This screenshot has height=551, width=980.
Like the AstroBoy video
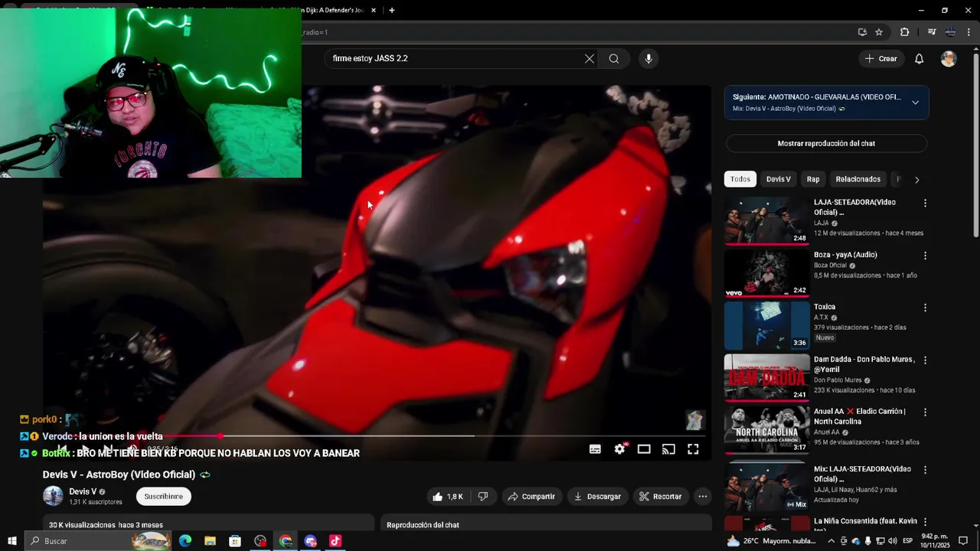(448, 497)
